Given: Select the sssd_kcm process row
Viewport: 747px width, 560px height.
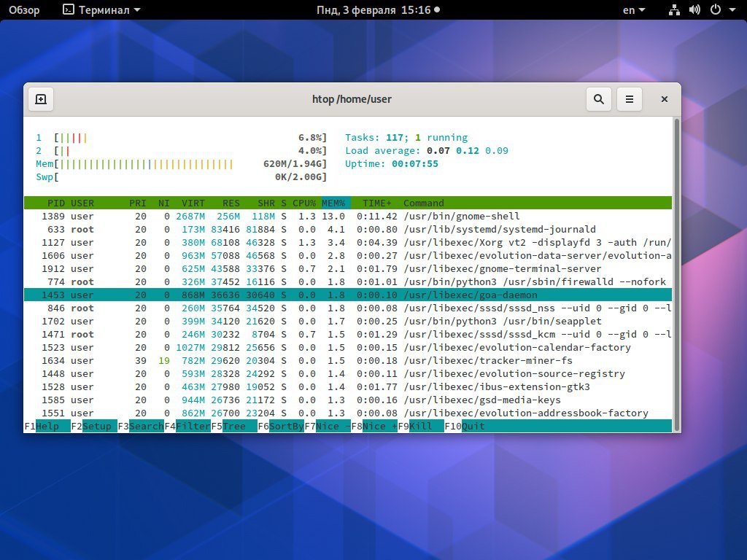Looking at the screenshot, I should tap(348, 334).
